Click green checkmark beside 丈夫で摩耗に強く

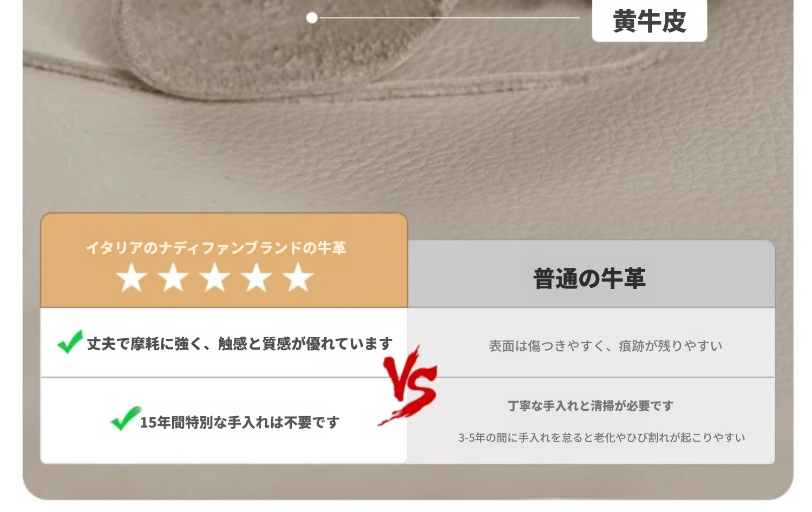click(70, 342)
